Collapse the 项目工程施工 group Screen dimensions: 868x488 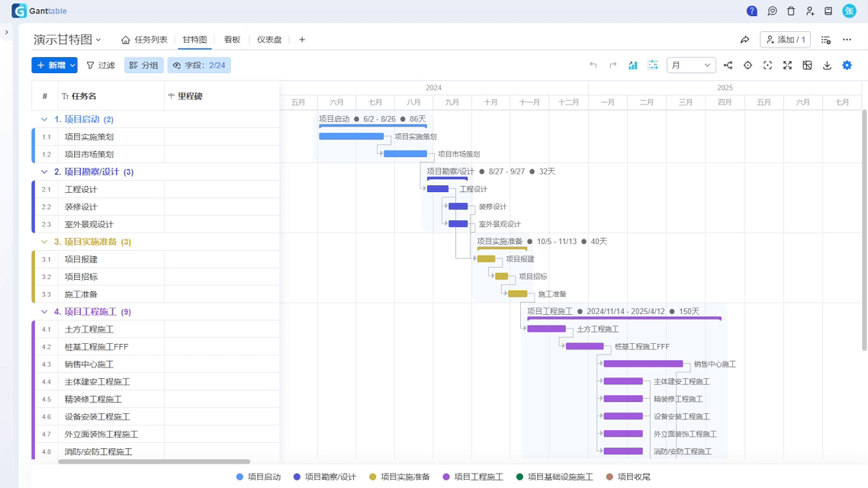click(x=44, y=312)
